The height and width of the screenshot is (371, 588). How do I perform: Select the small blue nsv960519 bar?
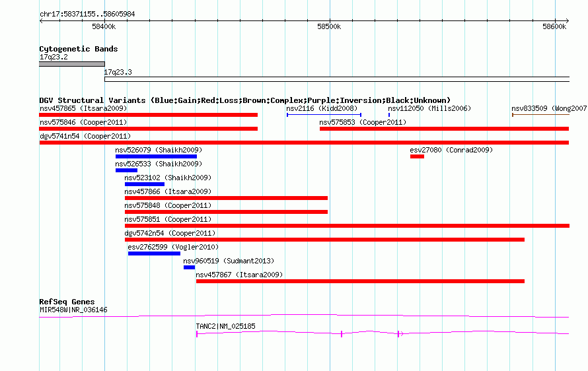190,267
